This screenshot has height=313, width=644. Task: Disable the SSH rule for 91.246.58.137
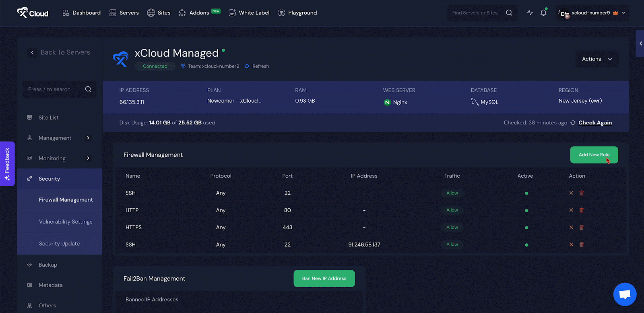tap(571, 245)
